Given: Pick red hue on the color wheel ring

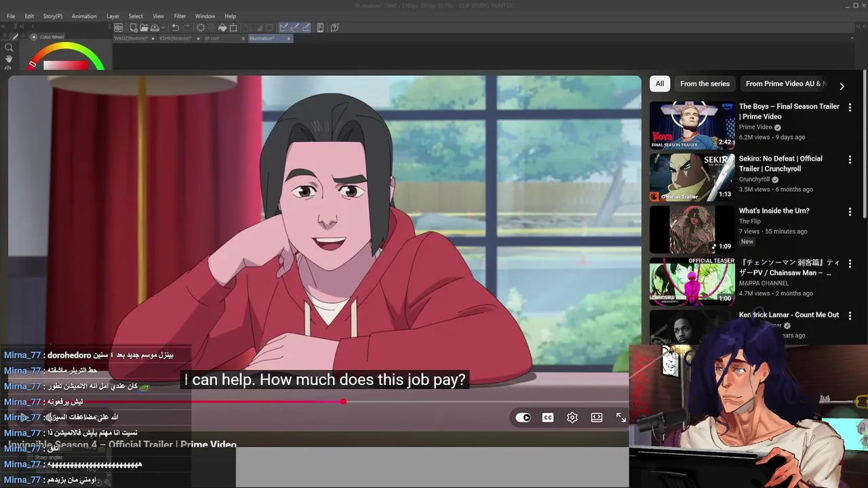Looking at the screenshot, I should [33, 64].
